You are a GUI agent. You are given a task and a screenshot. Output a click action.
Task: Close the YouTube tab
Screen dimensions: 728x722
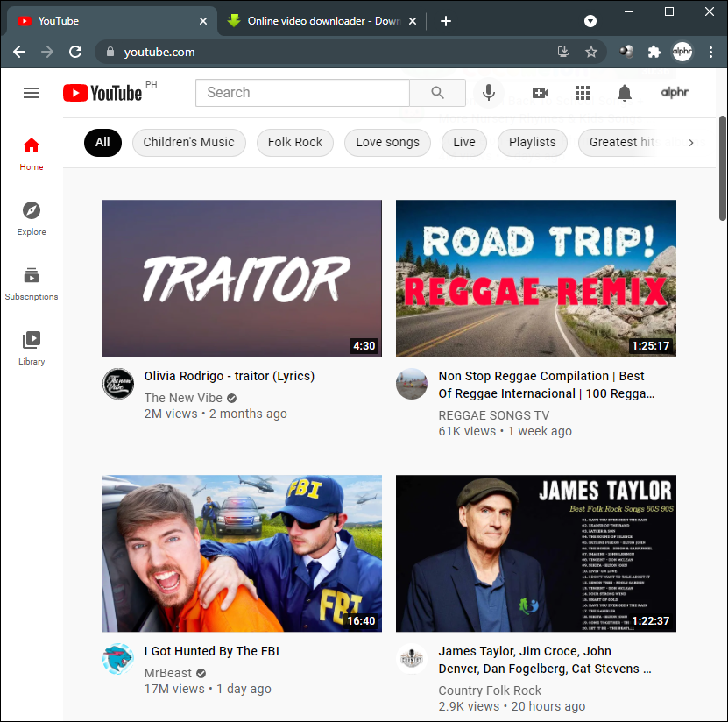pyautogui.click(x=203, y=21)
